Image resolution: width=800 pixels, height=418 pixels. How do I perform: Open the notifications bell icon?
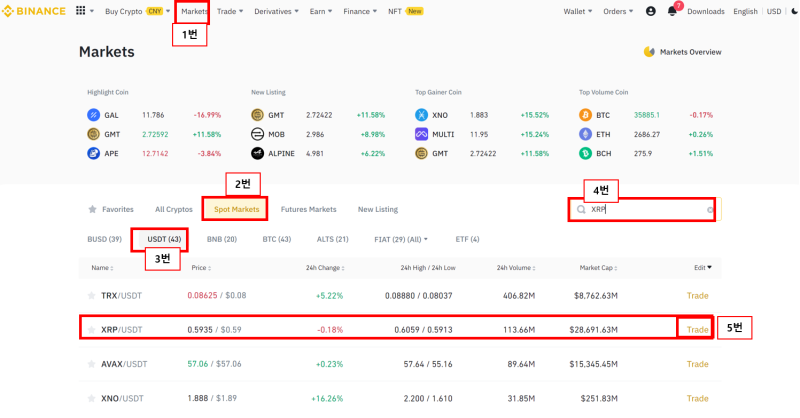(x=672, y=11)
